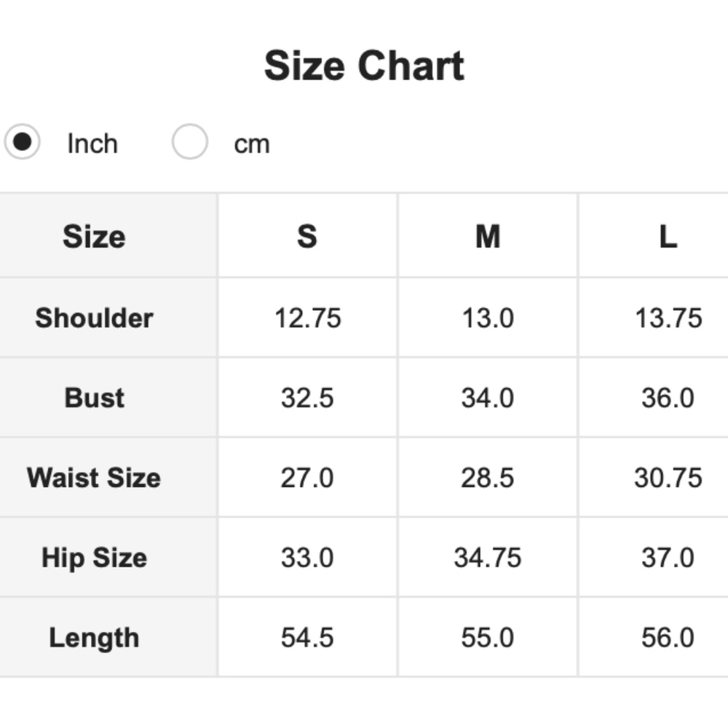Screen dimensions: 728x728
Task: Select the Inch radio button
Action: click(23, 141)
